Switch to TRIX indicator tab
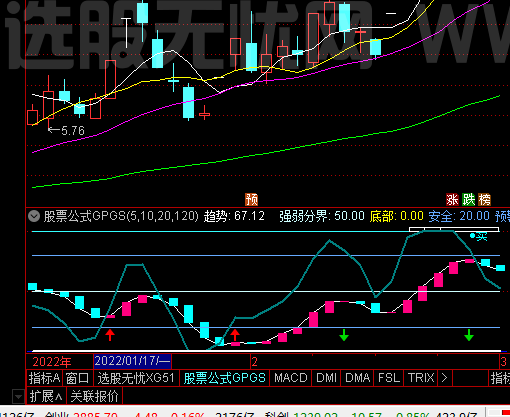This screenshot has width=510, height=417. [x=421, y=378]
